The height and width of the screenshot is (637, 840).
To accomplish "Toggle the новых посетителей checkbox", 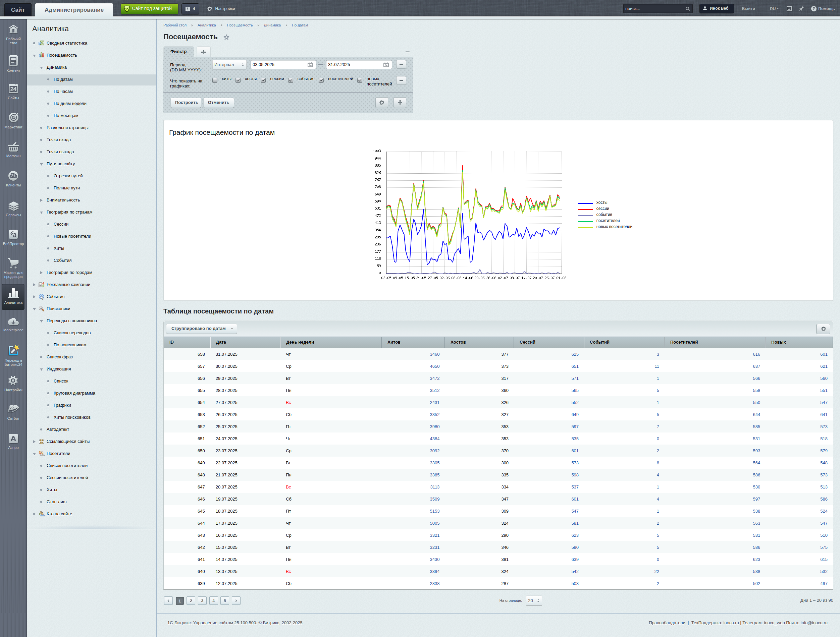I will pos(360,80).
